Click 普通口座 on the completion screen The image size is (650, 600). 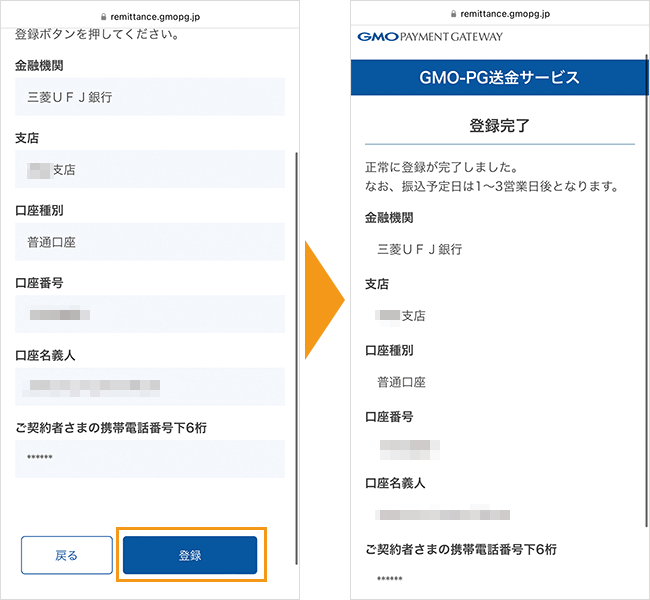[401, 382]
